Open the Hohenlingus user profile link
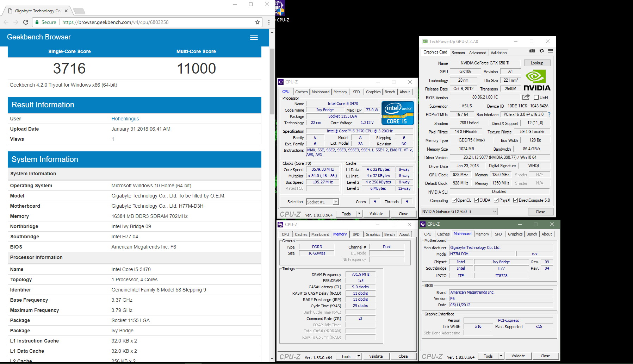The image size is (633, 364). [x=125, y=119]
